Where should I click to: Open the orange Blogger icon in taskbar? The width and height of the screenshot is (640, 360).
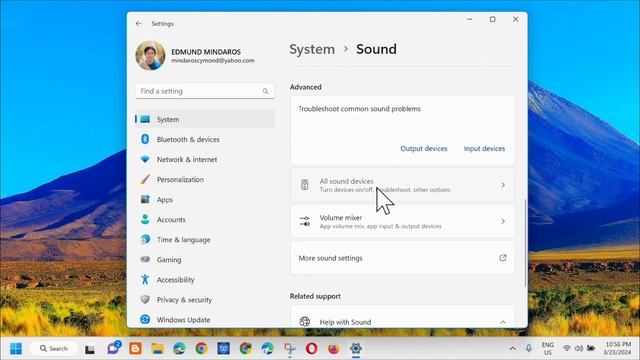(x=136, y=349)
